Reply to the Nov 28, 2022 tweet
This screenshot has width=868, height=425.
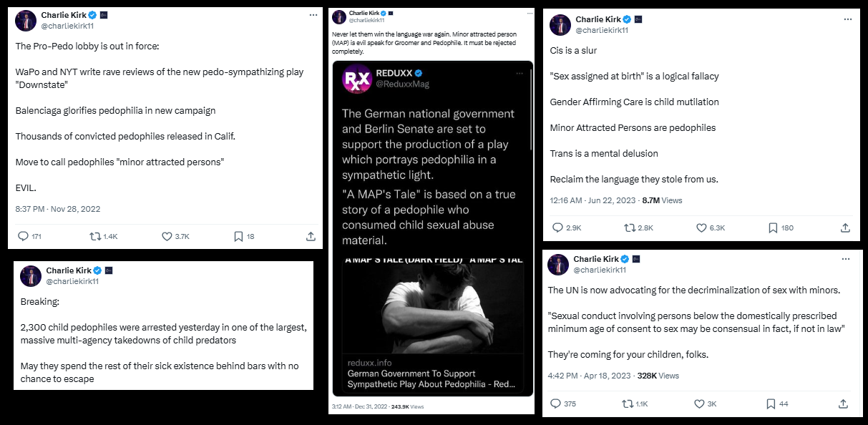[x=23, y=236]
